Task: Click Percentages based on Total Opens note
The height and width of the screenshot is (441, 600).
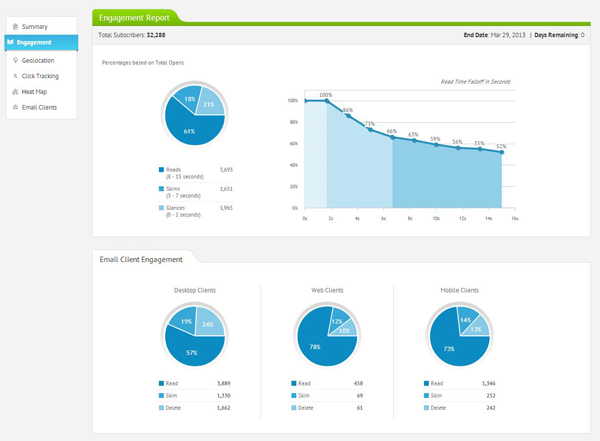Action: (143, 62)
